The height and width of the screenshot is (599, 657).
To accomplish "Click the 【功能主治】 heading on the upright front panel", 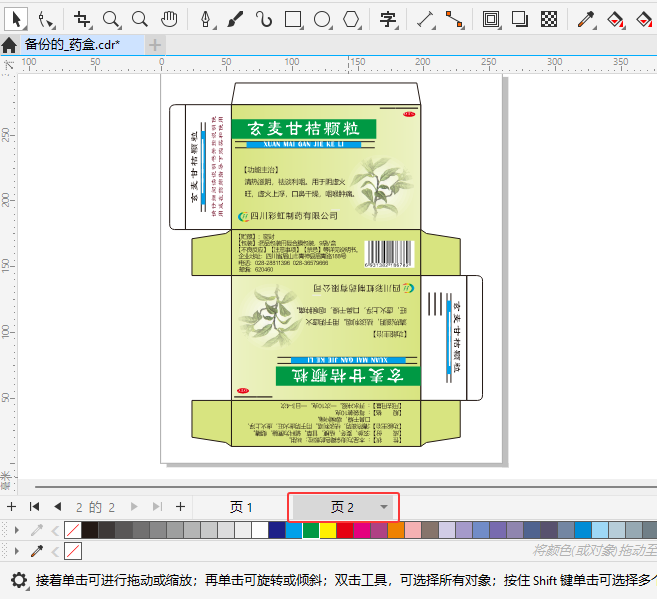I will point(261,170).
